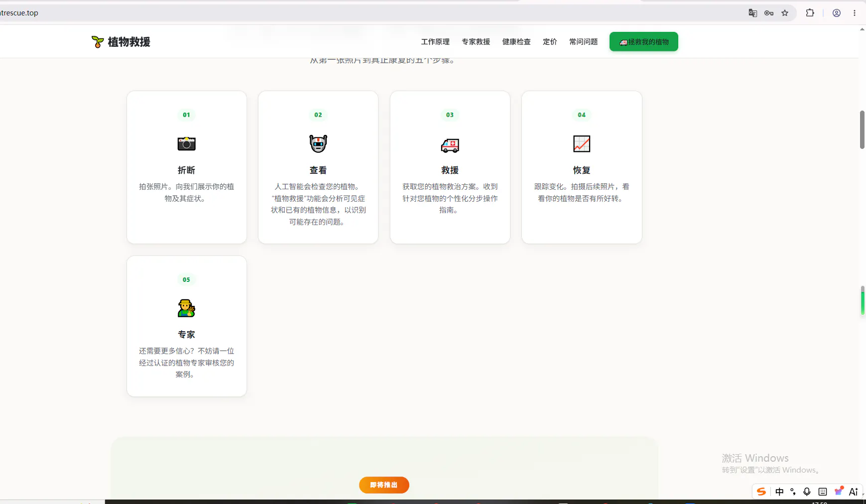Click the description text starting 拍张照片

point(187,193)
